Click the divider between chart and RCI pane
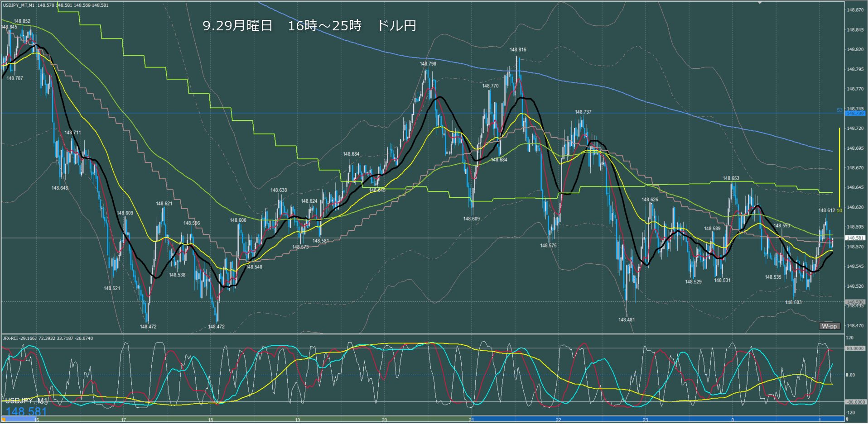 click(421, 334)
